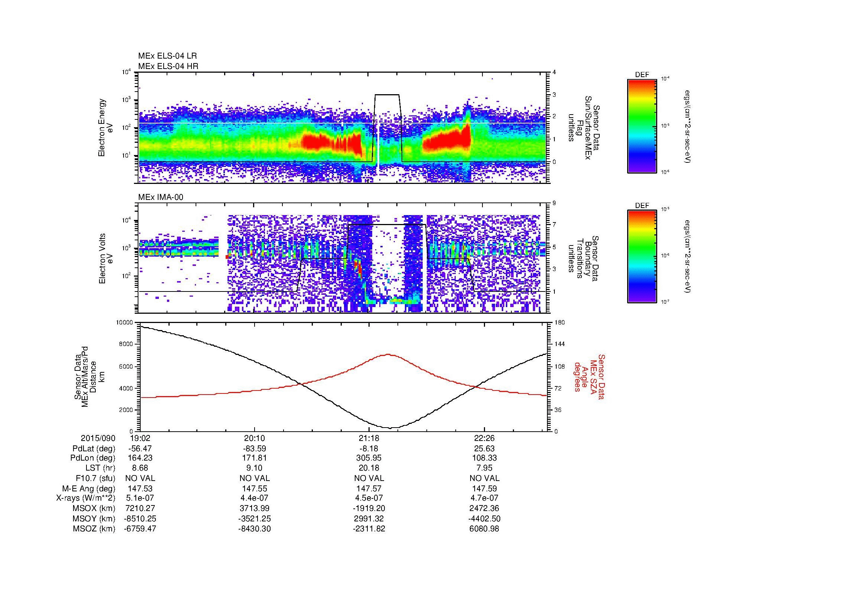868x613 pixels.
Task: Click the MSOX value '7210.27'
Action: (140, 508)
